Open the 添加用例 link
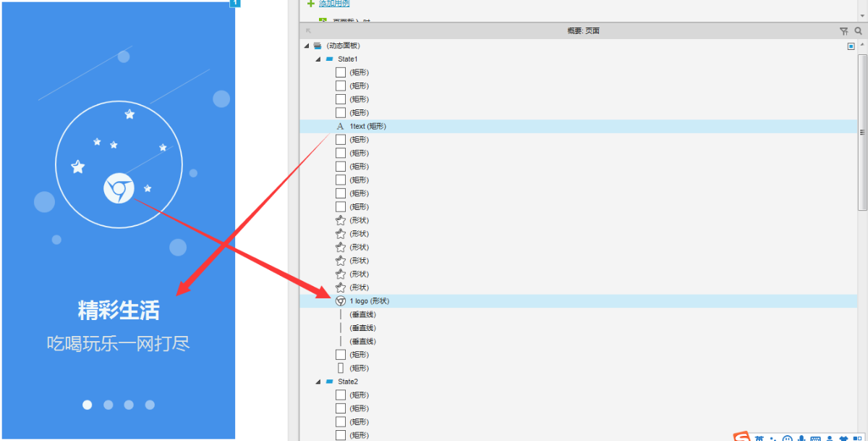The width and height of the screenshot is (868, 441). (x=334, y=4)
